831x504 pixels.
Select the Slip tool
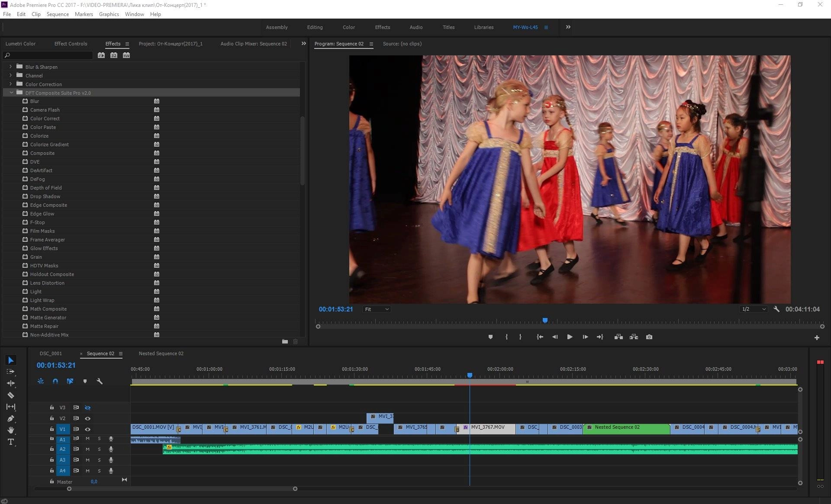point(11,407)
